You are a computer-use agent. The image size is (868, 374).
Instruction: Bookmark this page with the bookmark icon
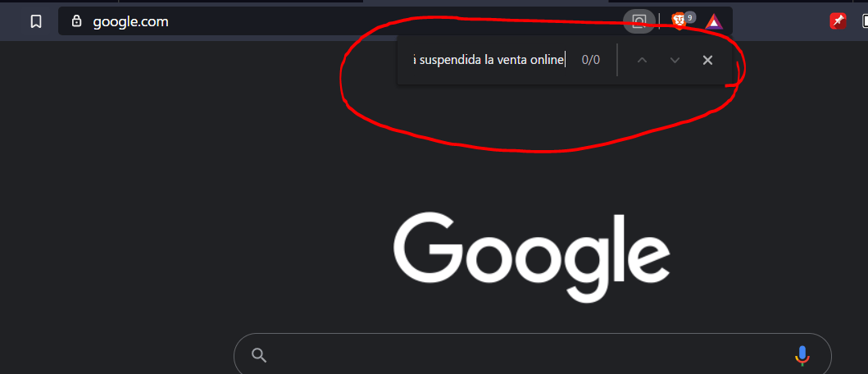point(36,21)
